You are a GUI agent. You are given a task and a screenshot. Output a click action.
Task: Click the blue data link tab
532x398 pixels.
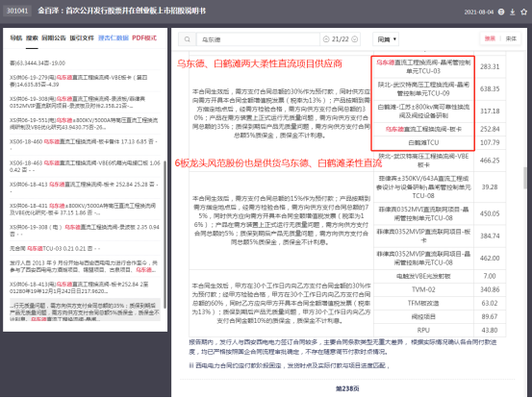114,37
